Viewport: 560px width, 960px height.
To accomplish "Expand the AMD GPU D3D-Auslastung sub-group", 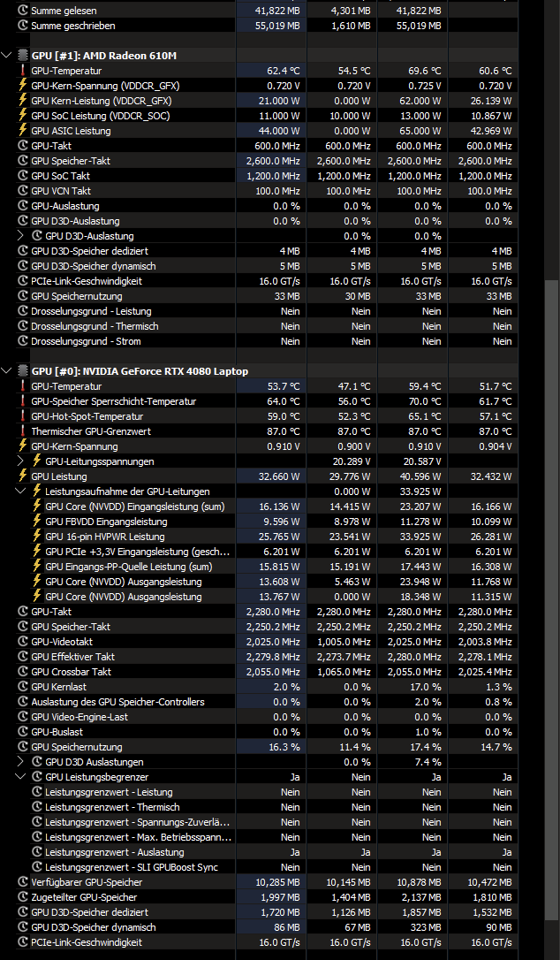I will pyautogui.click(x=21, y=236).
